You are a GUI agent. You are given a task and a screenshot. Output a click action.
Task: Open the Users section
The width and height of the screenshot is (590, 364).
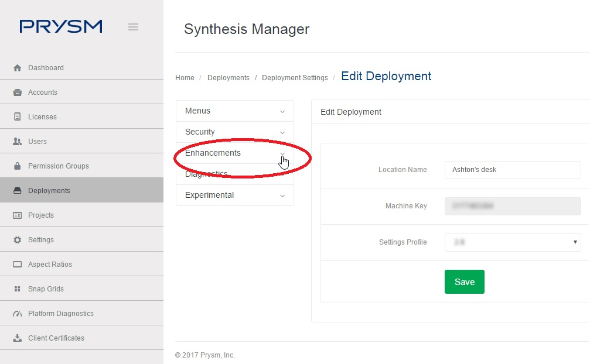click(x=81, y=141)
